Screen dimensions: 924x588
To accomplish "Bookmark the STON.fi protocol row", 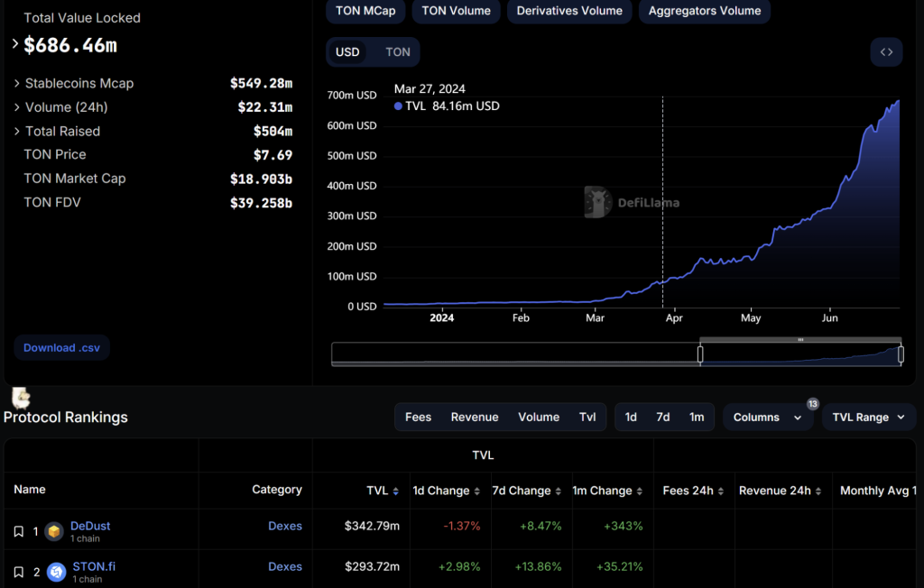I will pos(19,573).
